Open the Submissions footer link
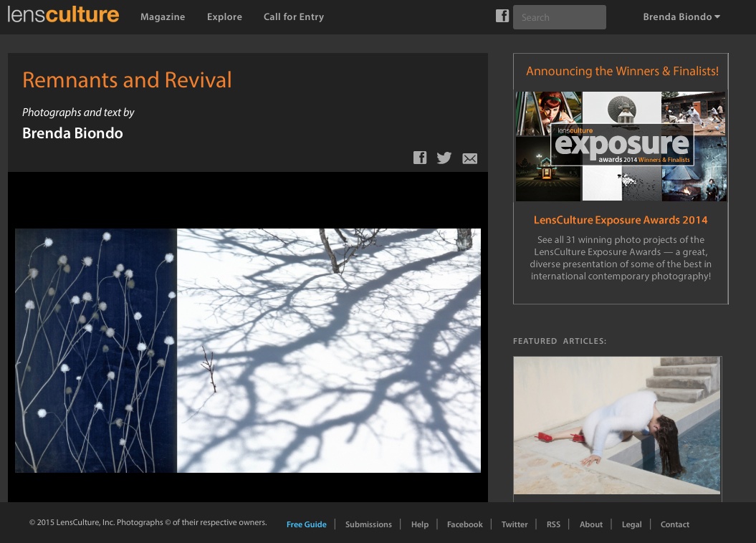This screenshot has width=756, height=543. click(368, 524)
